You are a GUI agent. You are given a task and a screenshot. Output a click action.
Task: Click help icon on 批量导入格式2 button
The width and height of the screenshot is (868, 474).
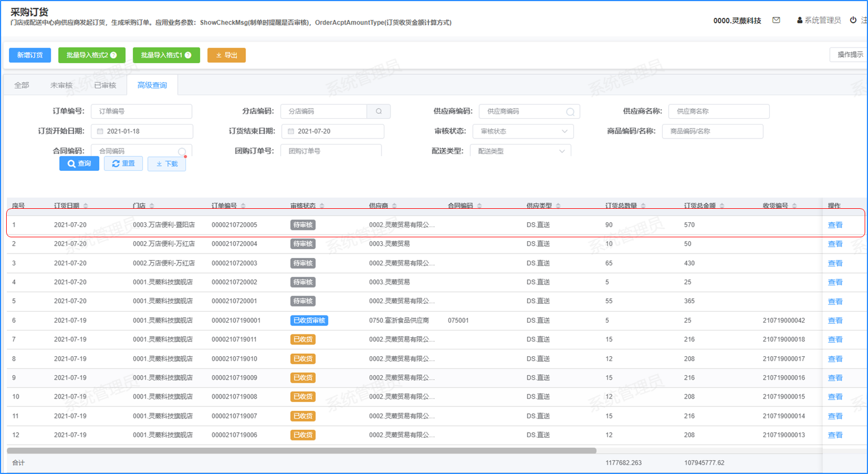pyautogui.click(x=114, y=55)
